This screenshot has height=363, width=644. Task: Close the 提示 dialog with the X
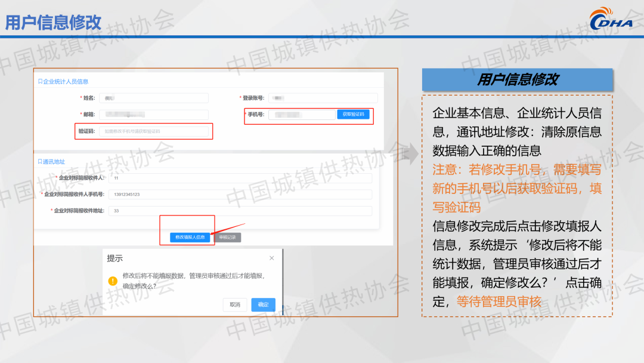pyautogui.click(x=271, y=259)
